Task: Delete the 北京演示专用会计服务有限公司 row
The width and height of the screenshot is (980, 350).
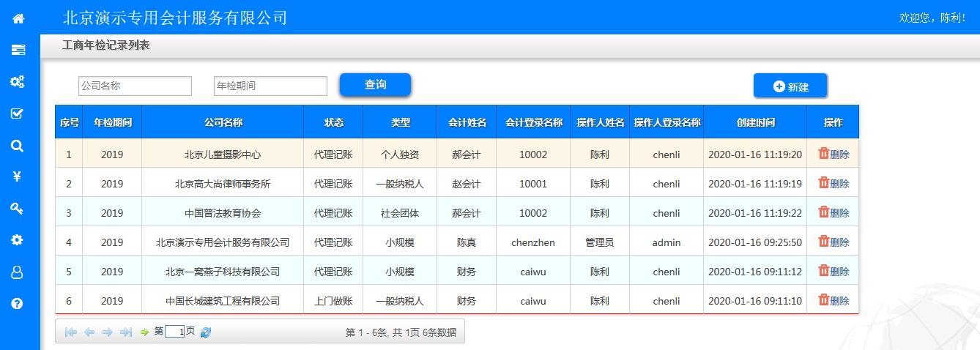Action: tap(834, 242)
